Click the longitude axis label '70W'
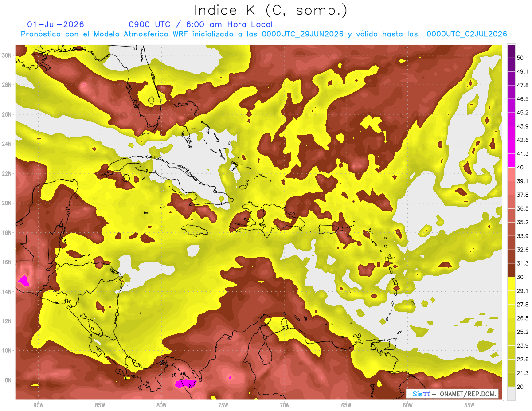 [285, 405]
